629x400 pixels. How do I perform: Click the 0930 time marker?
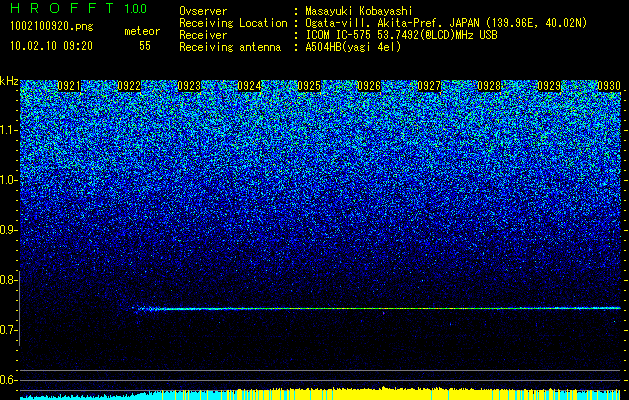609,86
